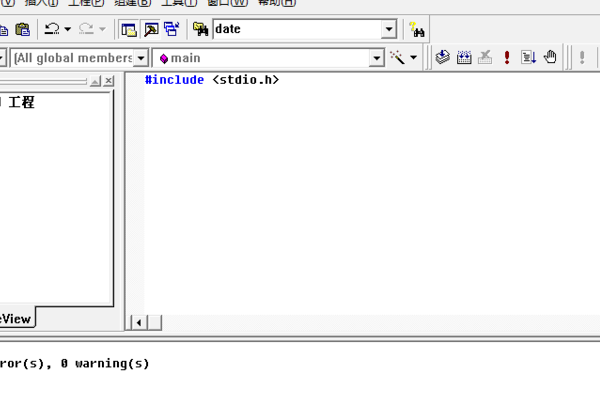Open the 组建(B) menu in the menu bar
The image size is (600, 400).
pos(132,3)
